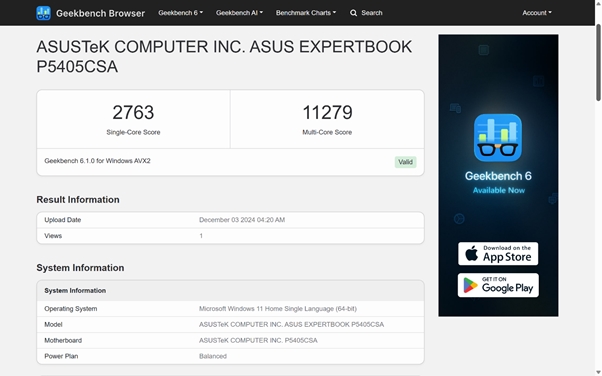
Task: Click the Geekbench 6.1.0 for Windows AVX2 text
Action: point(98,161)
